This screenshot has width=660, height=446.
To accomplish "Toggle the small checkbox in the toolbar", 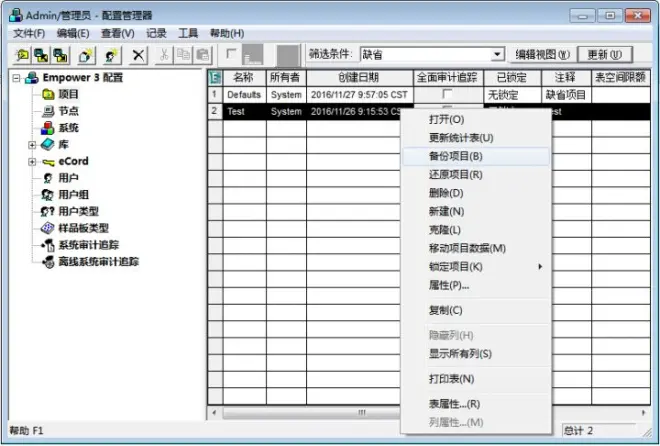I will tap(231, 53).
